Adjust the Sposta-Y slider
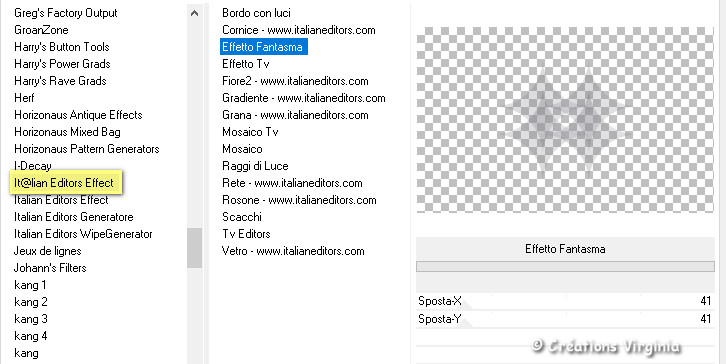 (x=565, y=319)
